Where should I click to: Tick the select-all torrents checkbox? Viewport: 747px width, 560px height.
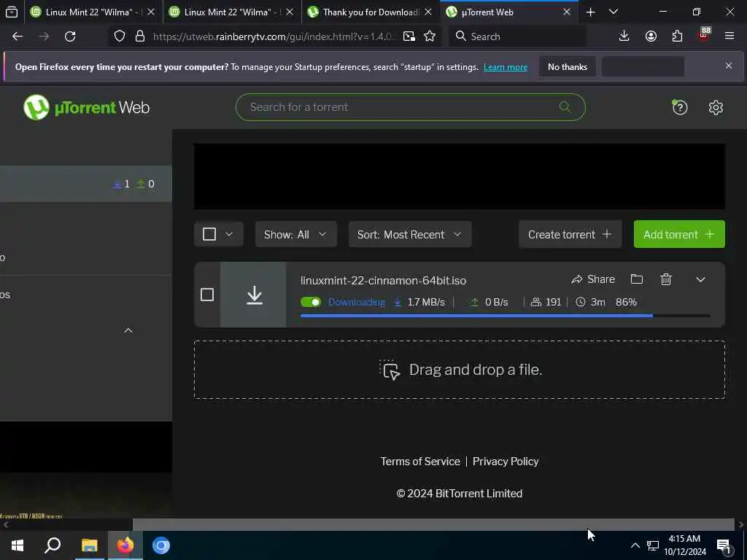tap(209, 234)
